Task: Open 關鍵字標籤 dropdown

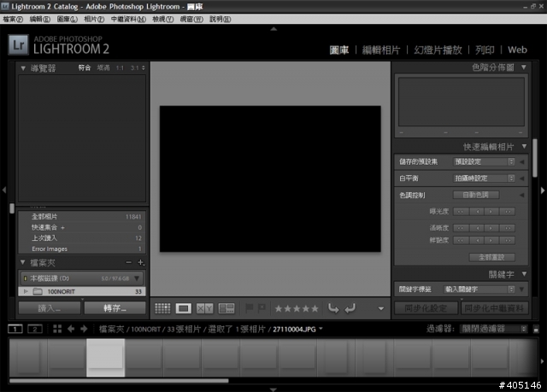Action: coord(479,290)
